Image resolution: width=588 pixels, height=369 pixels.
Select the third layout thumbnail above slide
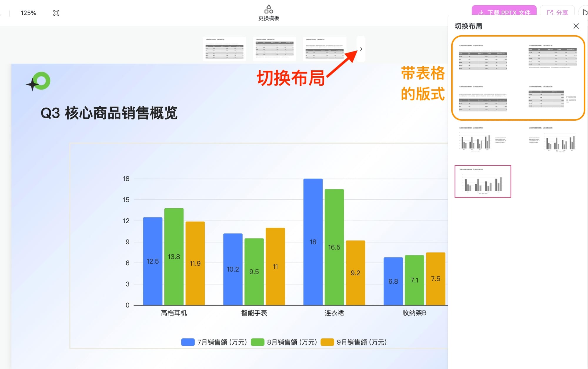(325, 49)
